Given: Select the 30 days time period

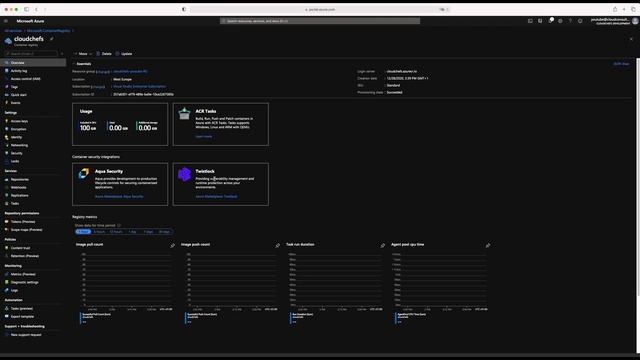Looking at the screenshot, I should [x=164, y=232].
